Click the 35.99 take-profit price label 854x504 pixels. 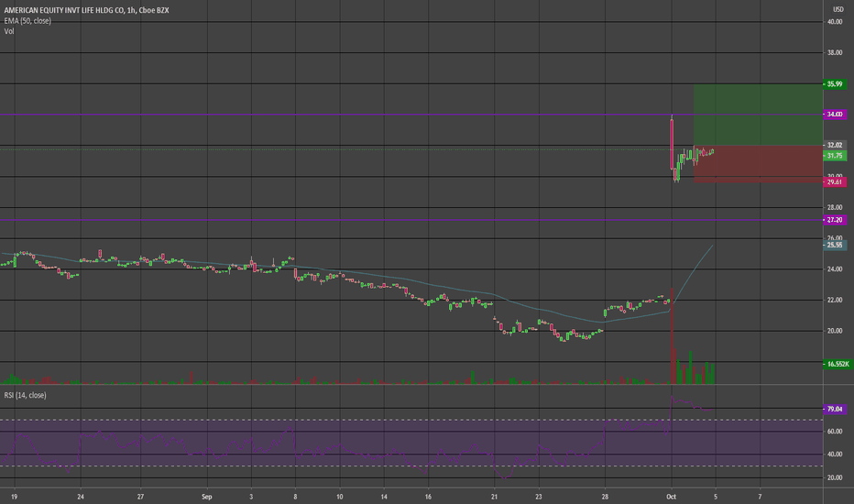[x=835, y=84]
